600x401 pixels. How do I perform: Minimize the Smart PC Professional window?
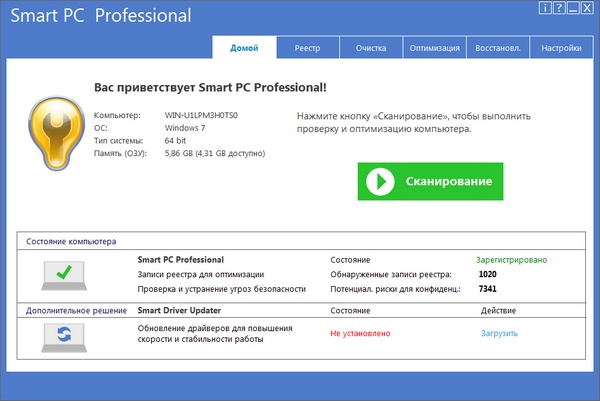pos(571,8)
